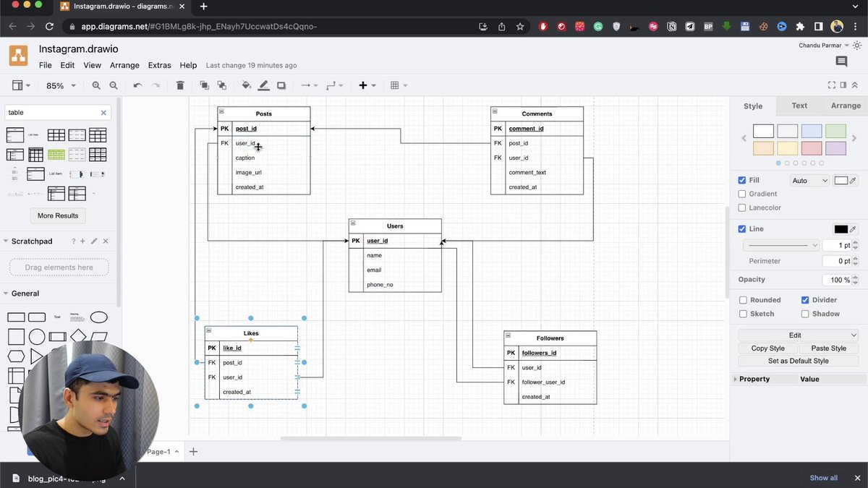The width and height of the screenshot is (868, 488).
Task: Enable the Lanecolor checkbox
Action: 742,207
